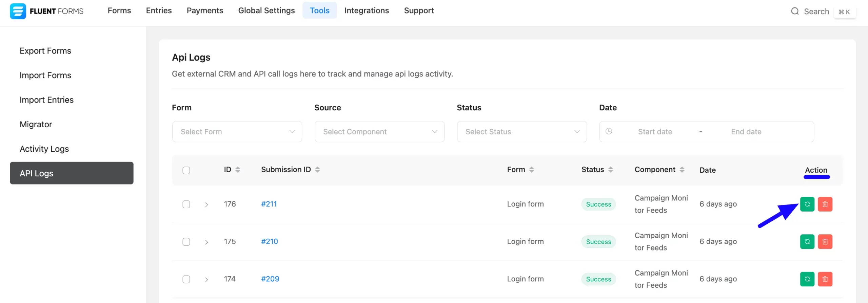The width and height of the screenshot is (868, 303).
Task: Sort by ID column arrows
Action: (x=238, y=170)
